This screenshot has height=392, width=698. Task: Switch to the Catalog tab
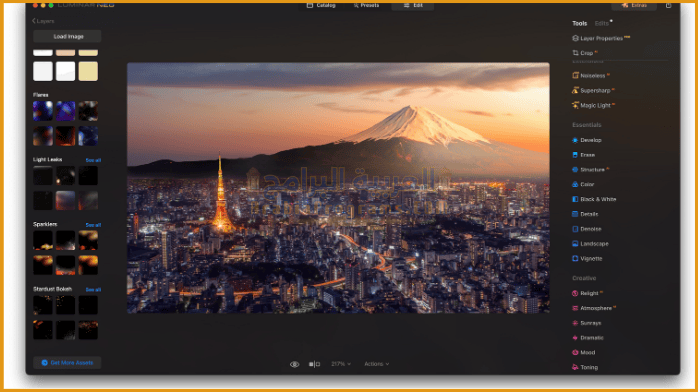coord(321,5)
